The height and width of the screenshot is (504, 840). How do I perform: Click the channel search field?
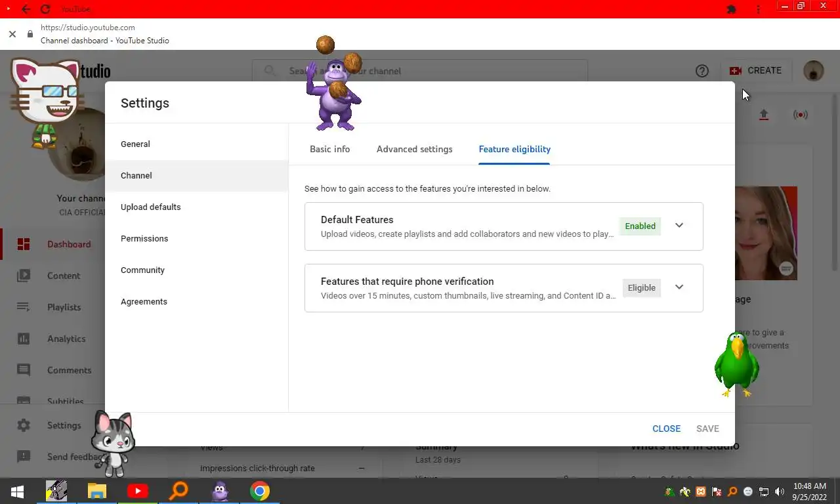coord(420,71)
